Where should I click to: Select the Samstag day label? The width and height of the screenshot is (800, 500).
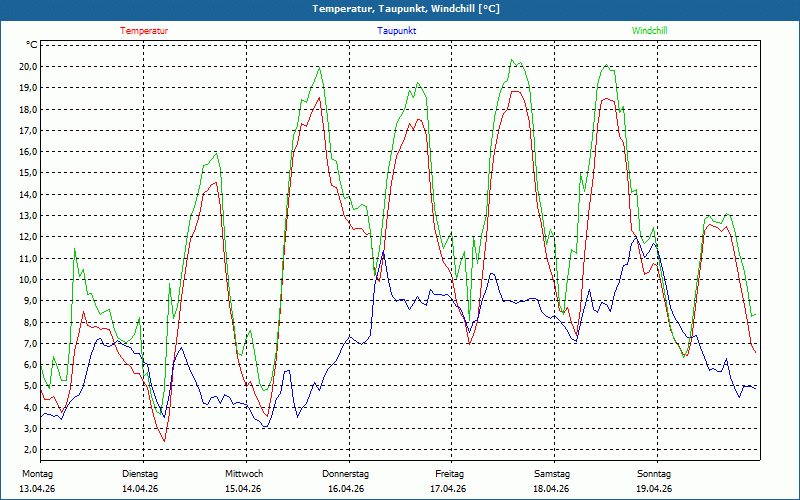pos(552,473)
